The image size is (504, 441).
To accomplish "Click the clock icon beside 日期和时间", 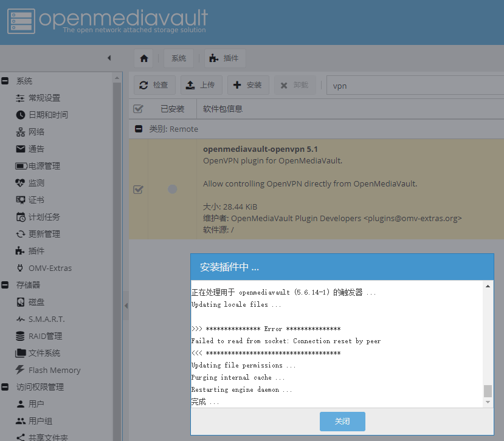I will (20, 115).
